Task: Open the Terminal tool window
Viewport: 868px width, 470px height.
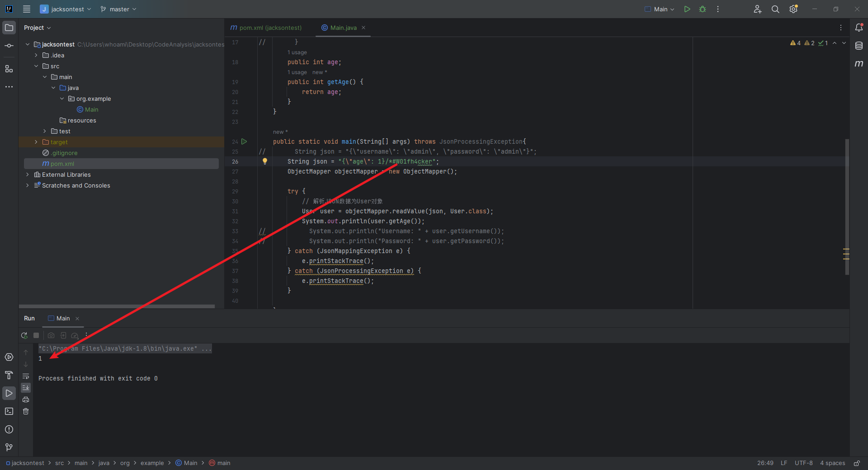Action: click(9, 411)
